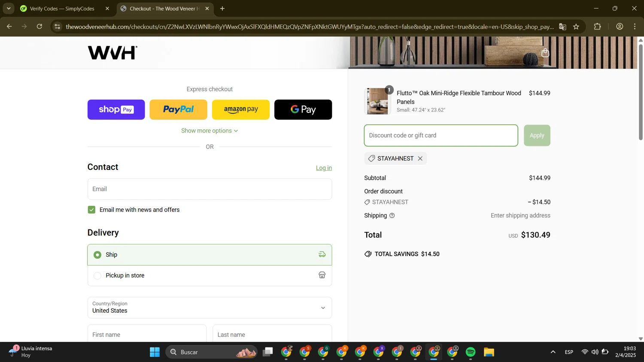Go back to the previous page
The width and height of the screenshot is (644, 362).
[9, 27]
